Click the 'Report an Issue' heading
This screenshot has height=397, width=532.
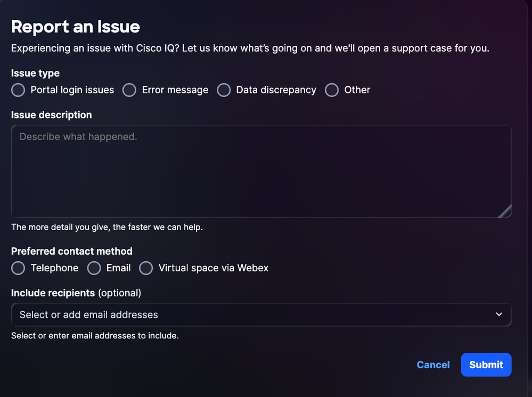[76, 27]
